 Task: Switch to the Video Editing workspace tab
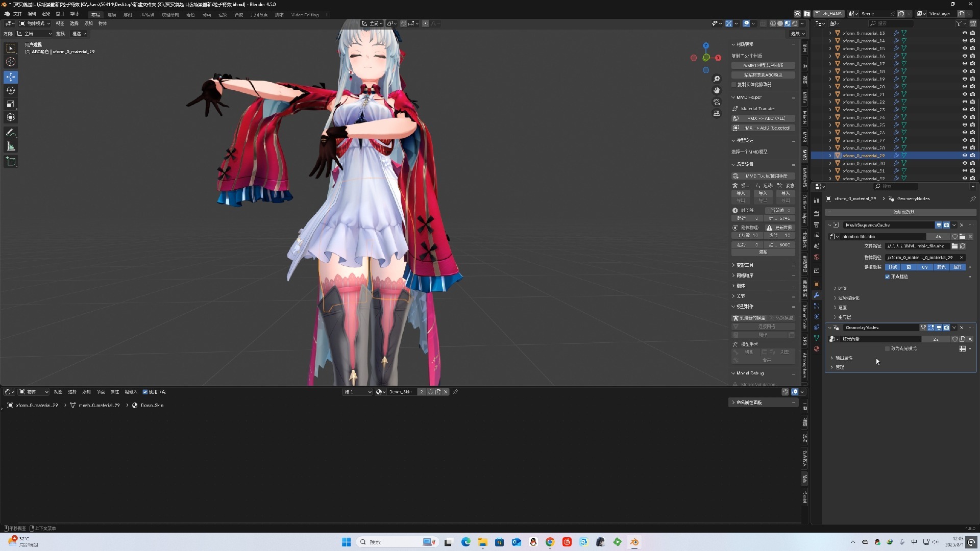coord(305,15)
